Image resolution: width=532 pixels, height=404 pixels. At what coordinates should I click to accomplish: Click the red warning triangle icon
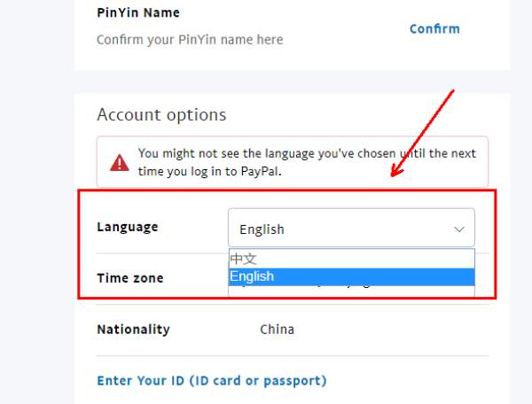120,163
